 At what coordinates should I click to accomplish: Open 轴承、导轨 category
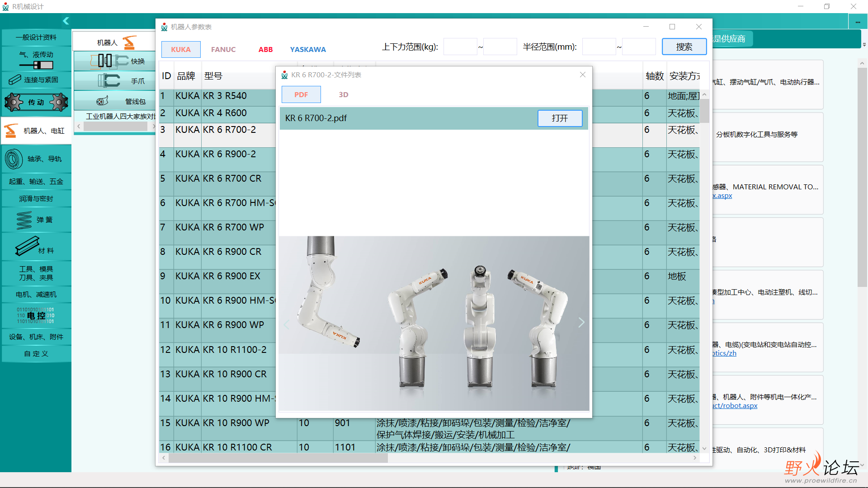[36, 159]
